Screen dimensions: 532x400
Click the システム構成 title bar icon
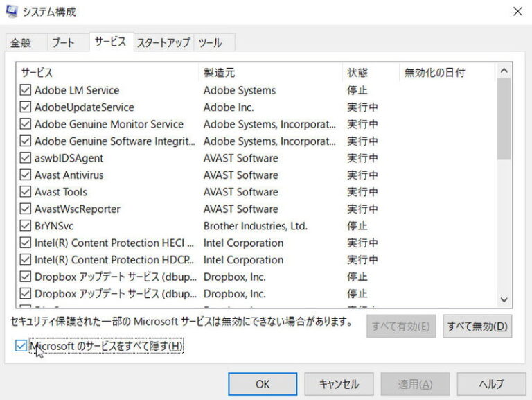12,12
